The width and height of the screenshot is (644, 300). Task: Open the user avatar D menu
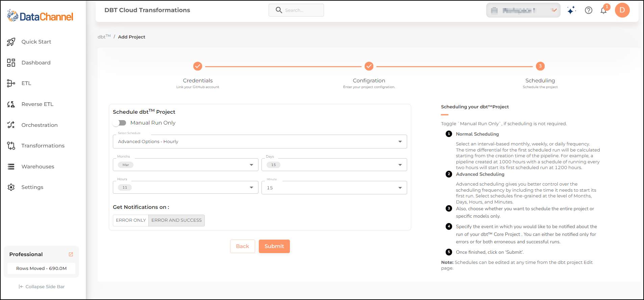(622, 10)
